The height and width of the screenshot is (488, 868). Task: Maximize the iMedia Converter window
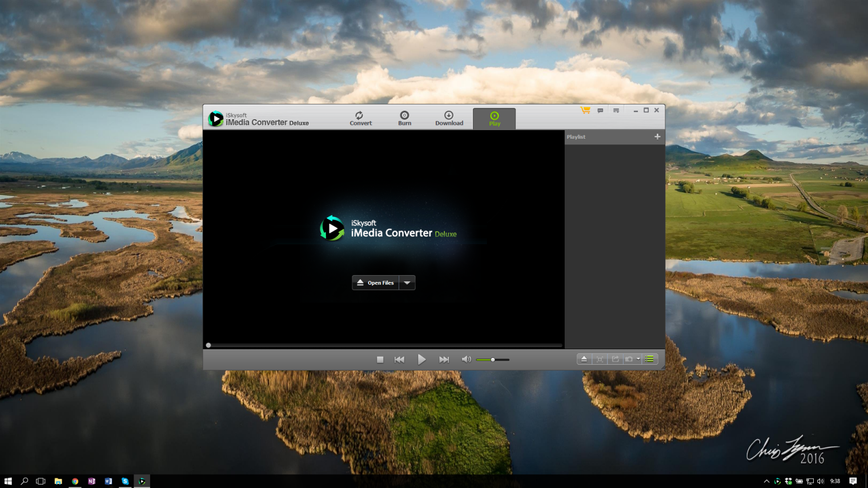[646, 110]
